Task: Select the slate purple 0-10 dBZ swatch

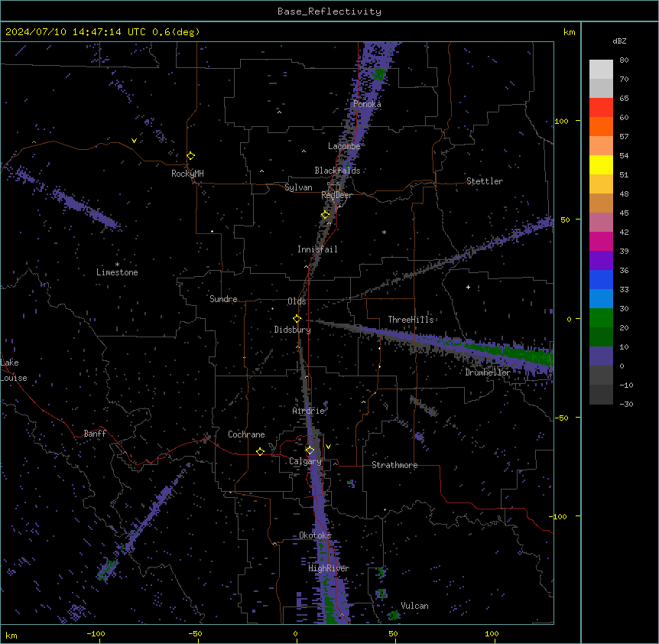Action: point(601,356)
